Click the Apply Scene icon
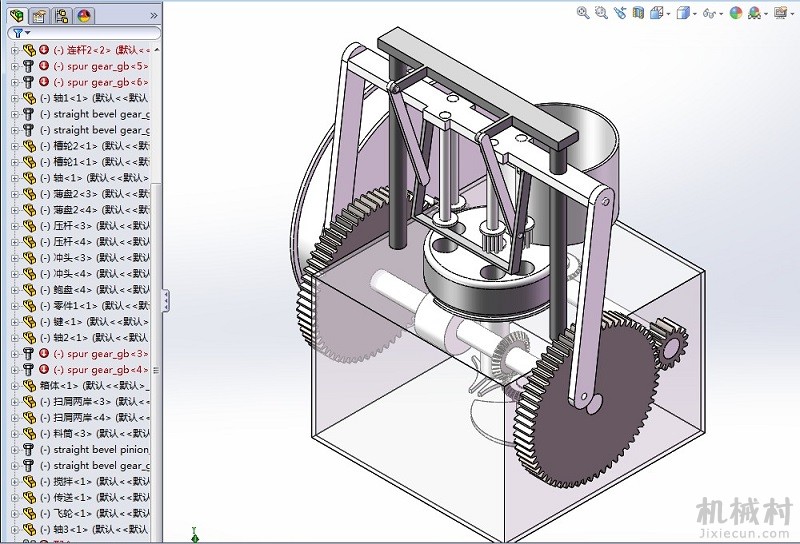 coord(754,13)
